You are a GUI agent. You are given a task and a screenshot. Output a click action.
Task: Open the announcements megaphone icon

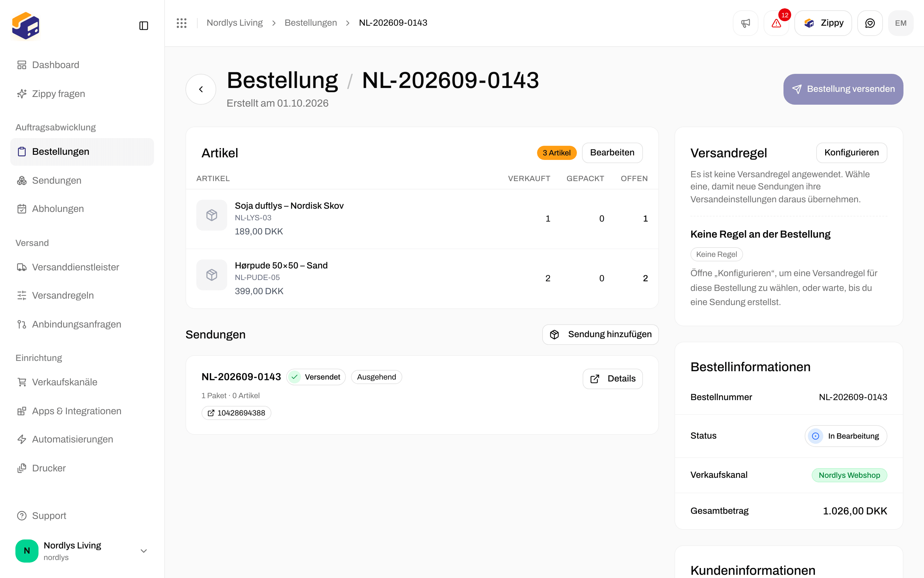[745, 23]
